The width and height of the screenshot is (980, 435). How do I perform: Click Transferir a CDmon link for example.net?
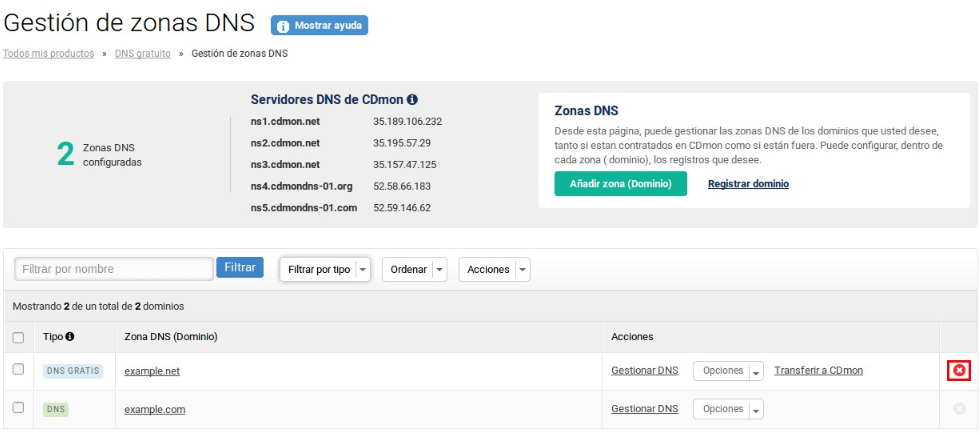click(x=818, y=371)
